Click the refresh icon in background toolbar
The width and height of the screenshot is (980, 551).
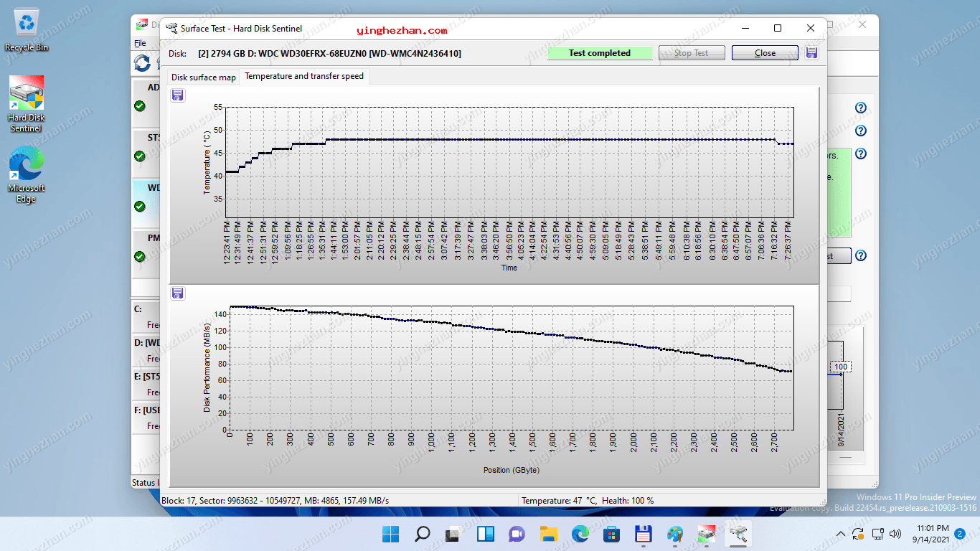[x=142, y=63]
